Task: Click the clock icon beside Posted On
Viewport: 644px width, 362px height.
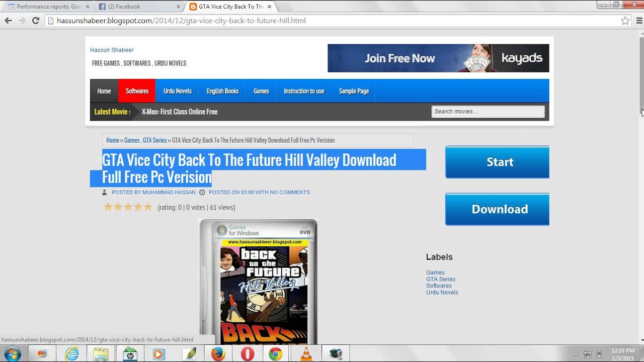Action: (202, 193)
